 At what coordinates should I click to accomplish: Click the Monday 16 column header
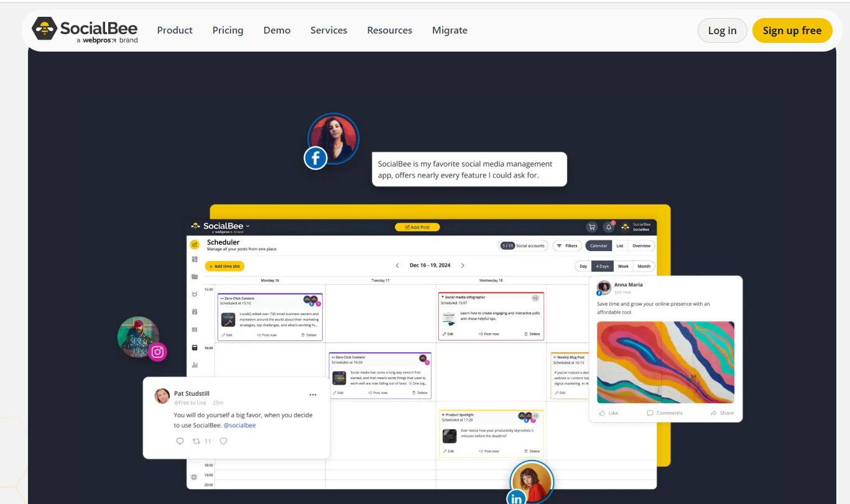click(x=270, y=280)
